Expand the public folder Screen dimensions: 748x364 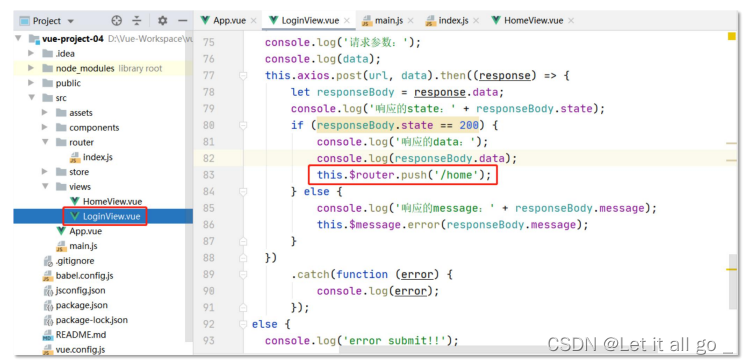[31, 83]
